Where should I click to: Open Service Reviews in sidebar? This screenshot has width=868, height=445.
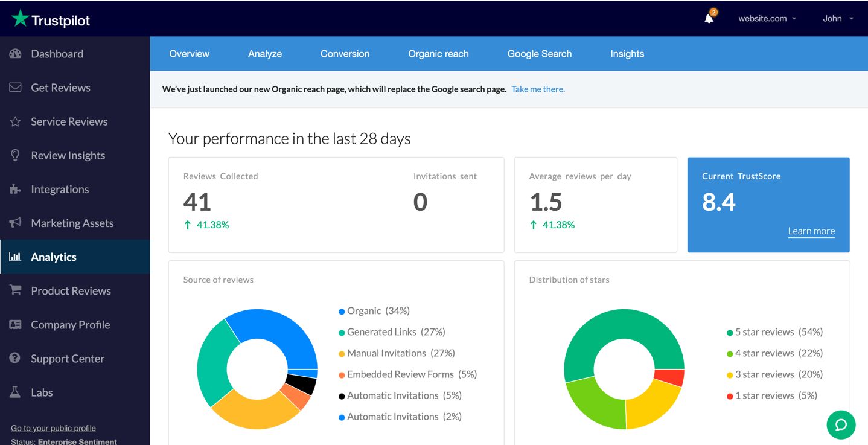click(x=75, y=121)
